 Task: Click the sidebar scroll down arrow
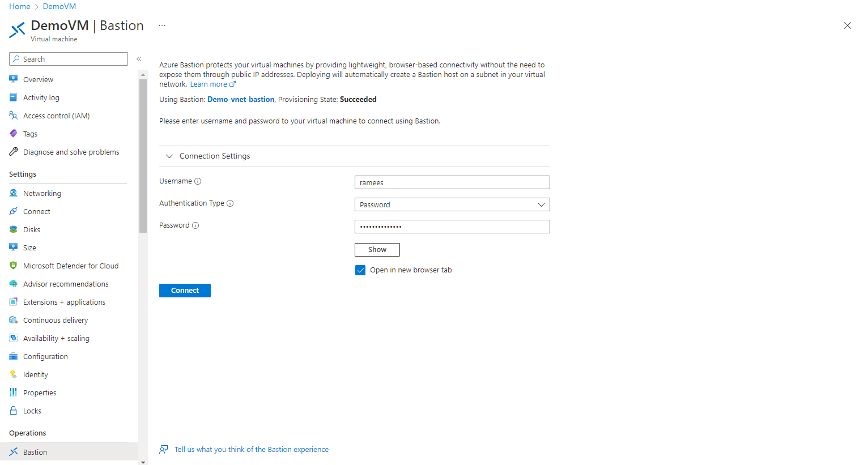pyautogui.click(x=143, y=462)
